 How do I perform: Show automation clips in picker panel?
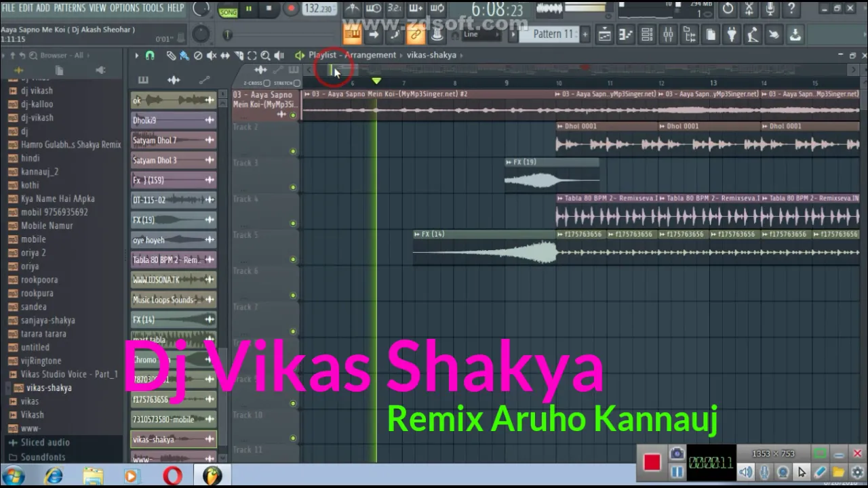204,80
